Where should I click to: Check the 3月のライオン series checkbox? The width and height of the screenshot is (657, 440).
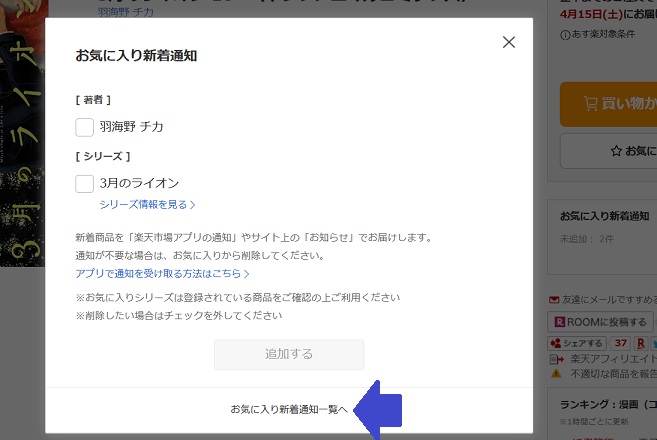click(x=84, y=184)
